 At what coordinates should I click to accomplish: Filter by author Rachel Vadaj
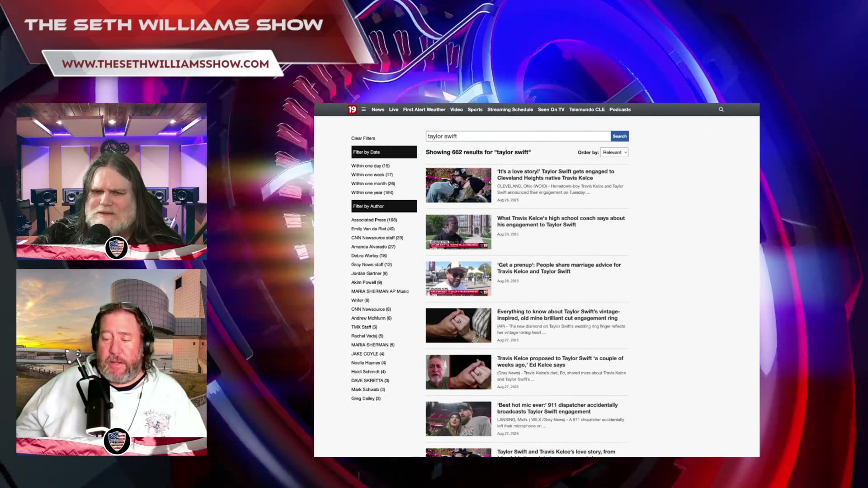pyautogui.click(x=367, y=336)
